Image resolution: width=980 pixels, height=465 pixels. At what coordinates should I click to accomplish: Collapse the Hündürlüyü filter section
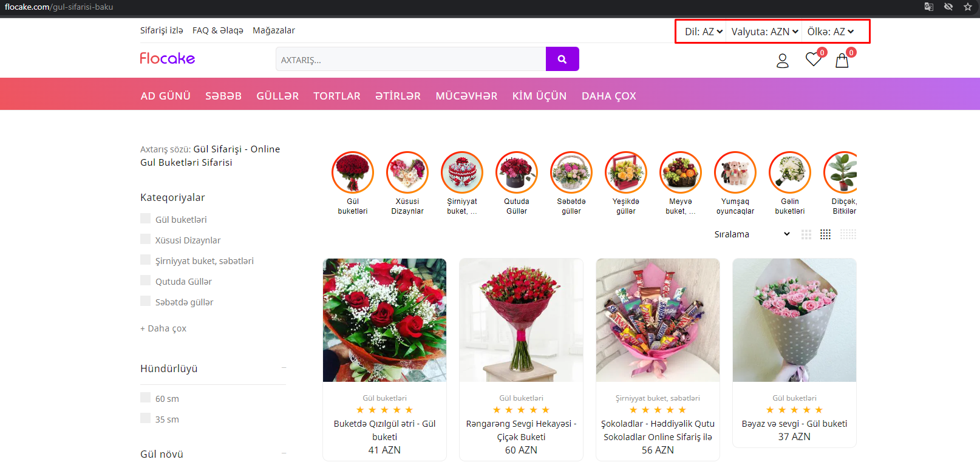284,368
